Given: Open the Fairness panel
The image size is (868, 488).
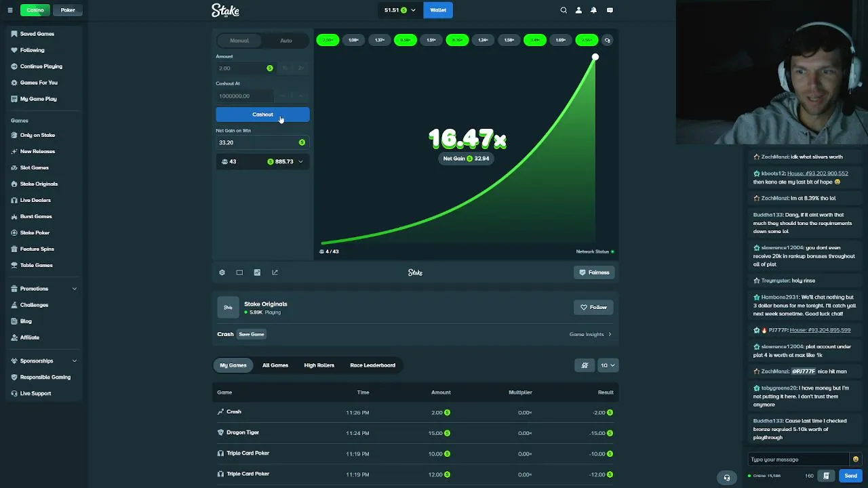Looking at the screenshot, I should coord(594,272).
